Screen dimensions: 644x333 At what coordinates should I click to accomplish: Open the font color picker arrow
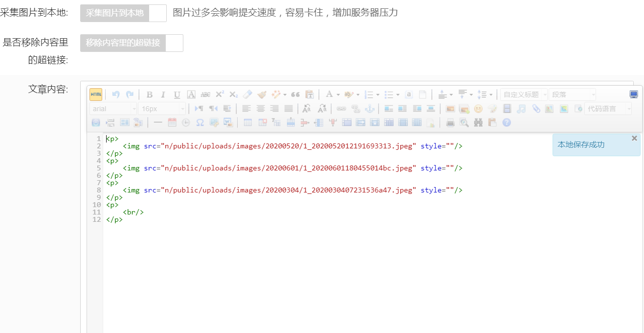click(x=338, y=95)
